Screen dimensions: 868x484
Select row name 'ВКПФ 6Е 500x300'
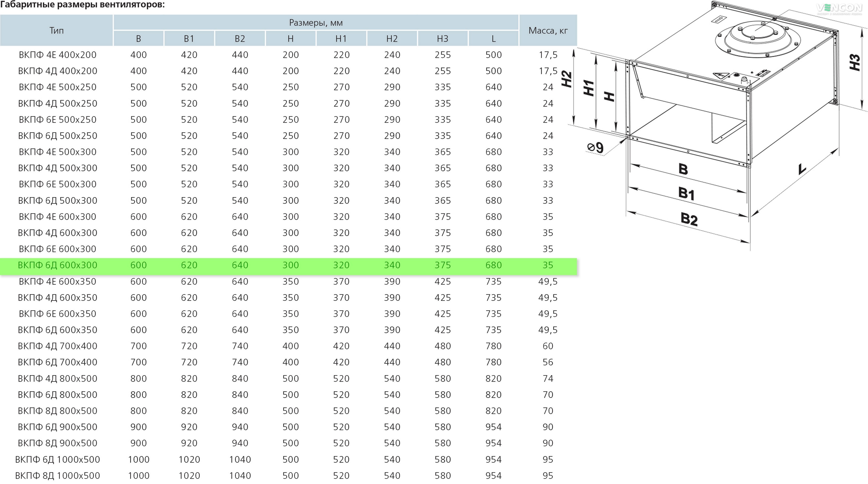tap(57, 184)
